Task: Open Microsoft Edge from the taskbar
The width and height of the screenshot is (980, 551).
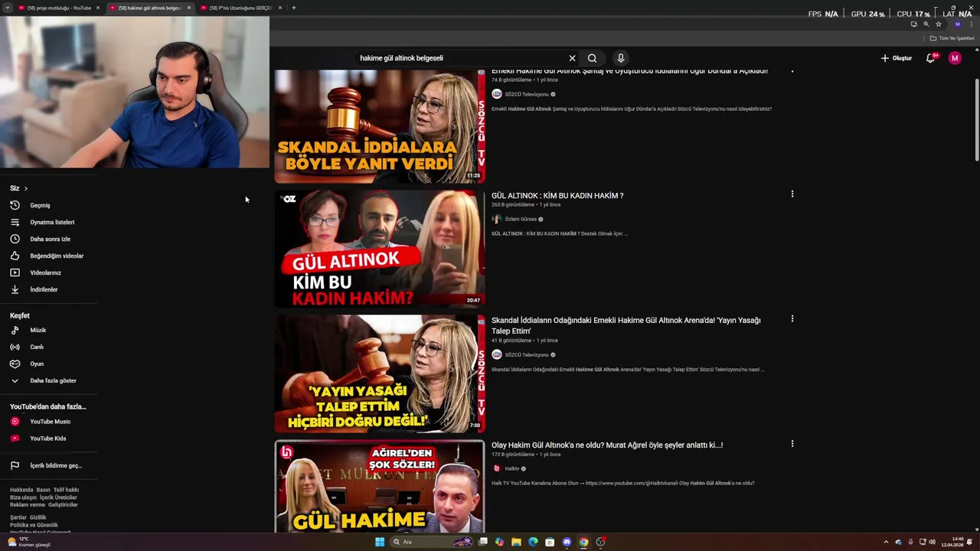Action: 533,542
